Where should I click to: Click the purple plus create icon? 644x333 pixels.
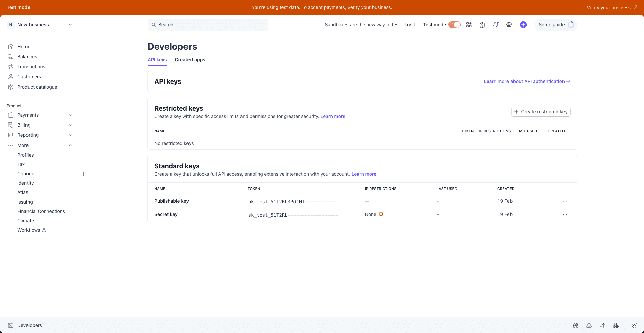coord(523,25)
